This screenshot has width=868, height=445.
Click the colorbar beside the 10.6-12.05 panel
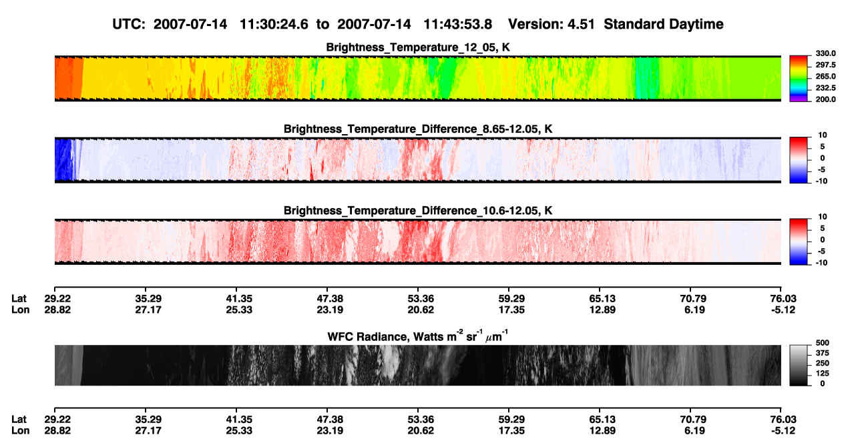tap(799, 242)
